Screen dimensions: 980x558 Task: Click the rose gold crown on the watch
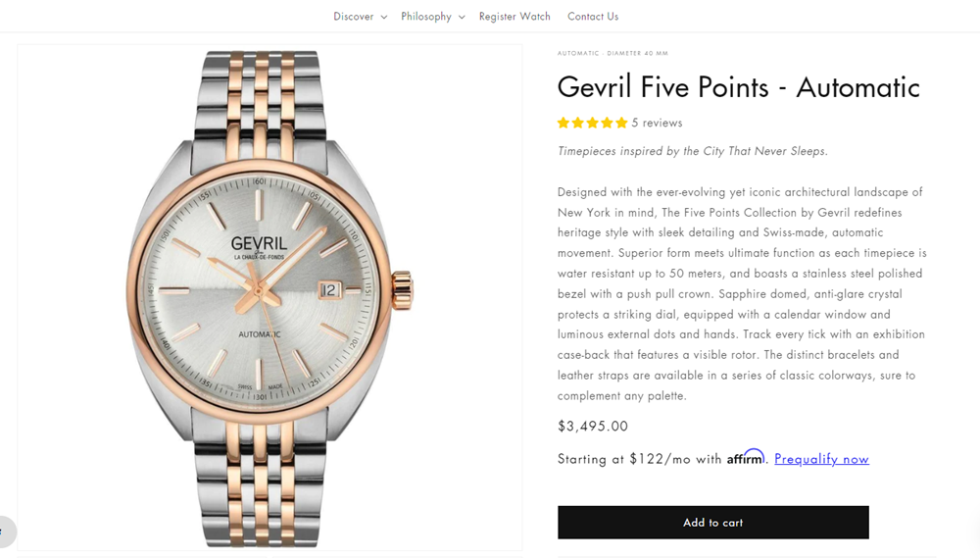(x=403, y=287)
